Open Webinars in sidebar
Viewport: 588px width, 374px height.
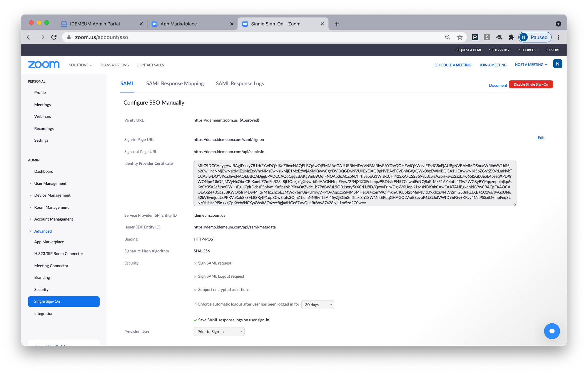[x=43, y=116]
